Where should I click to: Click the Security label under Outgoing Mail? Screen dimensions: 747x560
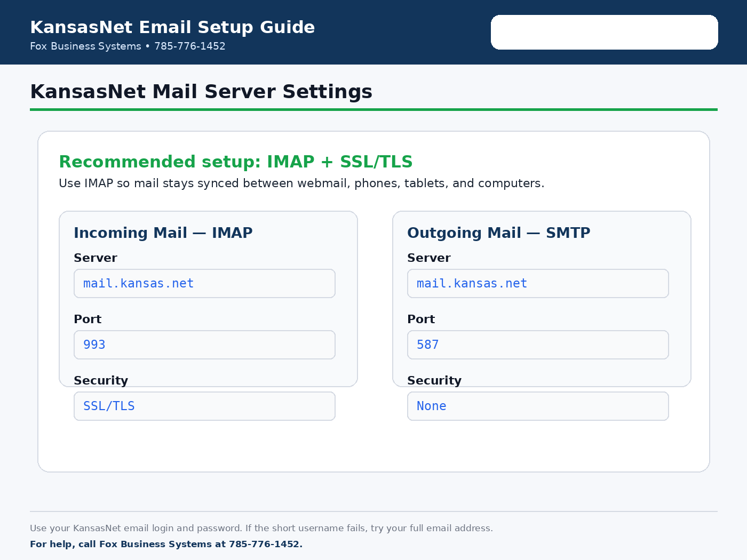(x=434, y=381)
